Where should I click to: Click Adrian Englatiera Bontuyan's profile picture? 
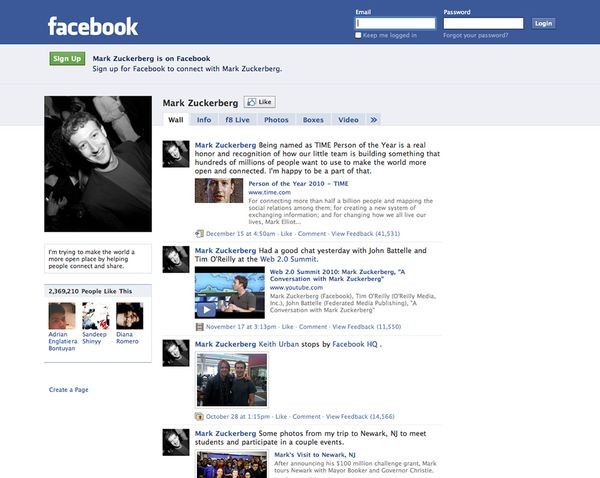point(62,316)
